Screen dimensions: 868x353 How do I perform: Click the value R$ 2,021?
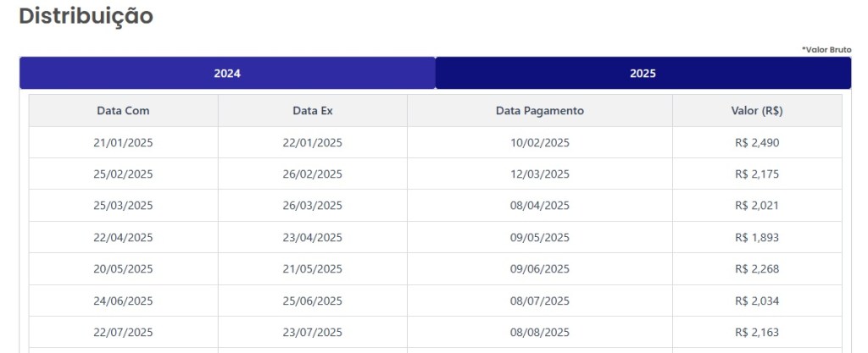click(x=757, y=206)
